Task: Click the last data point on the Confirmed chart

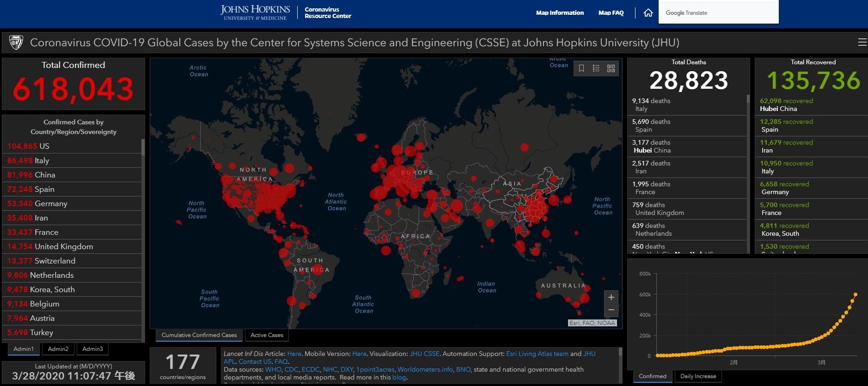Action: [x=856, y=294]
